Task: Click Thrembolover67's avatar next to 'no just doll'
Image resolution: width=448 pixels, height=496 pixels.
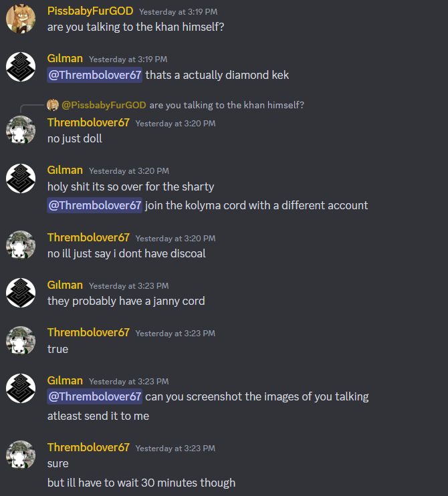Action: click(21, 130)
